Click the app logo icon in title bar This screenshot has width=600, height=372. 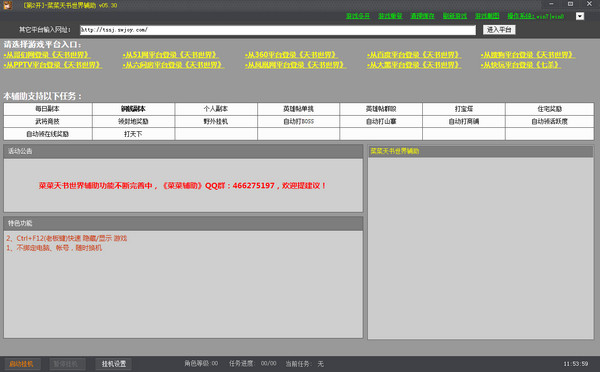8,5
